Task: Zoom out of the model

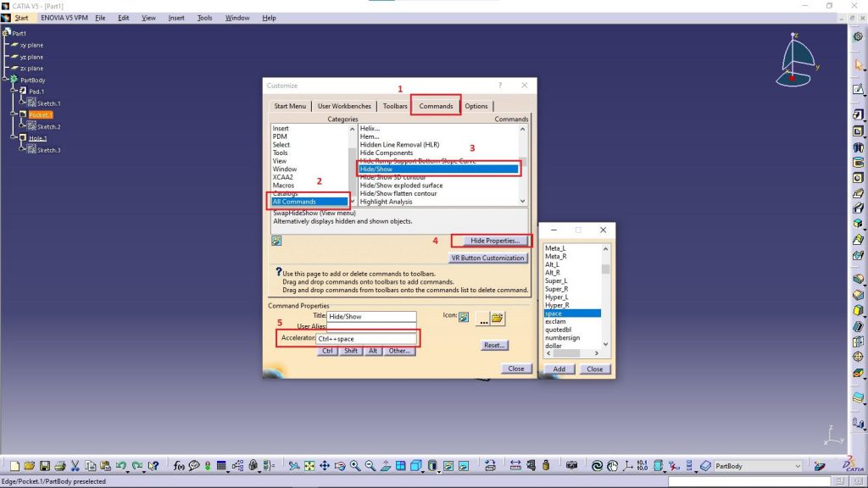Action: point(370,466)
